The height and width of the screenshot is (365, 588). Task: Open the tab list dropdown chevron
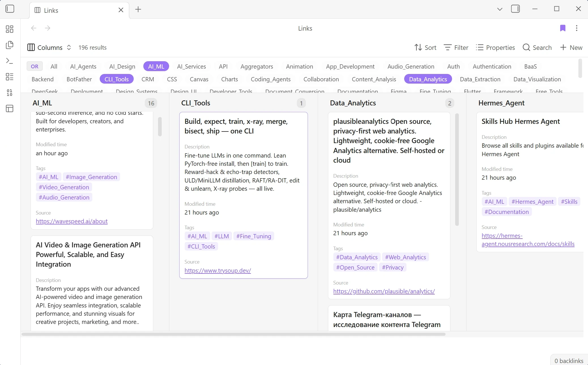coord(500,9)
